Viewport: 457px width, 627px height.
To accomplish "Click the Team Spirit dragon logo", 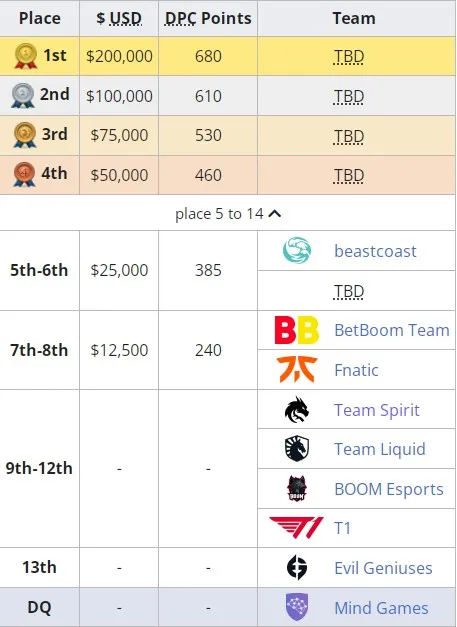I will (297, 409).
